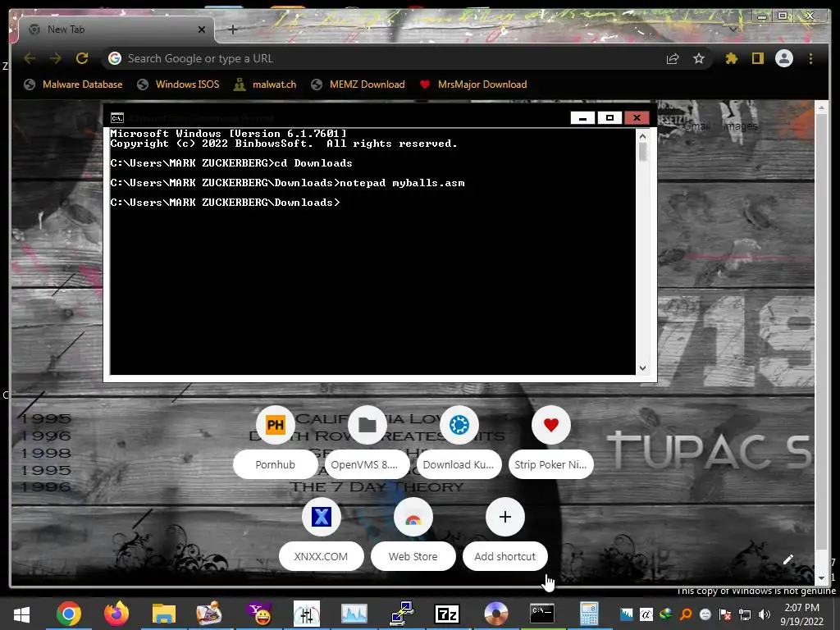Click the 'notepad myballs.asm' command line
Image resolution: width=840 pixels, height=630 pixels.
287,183
